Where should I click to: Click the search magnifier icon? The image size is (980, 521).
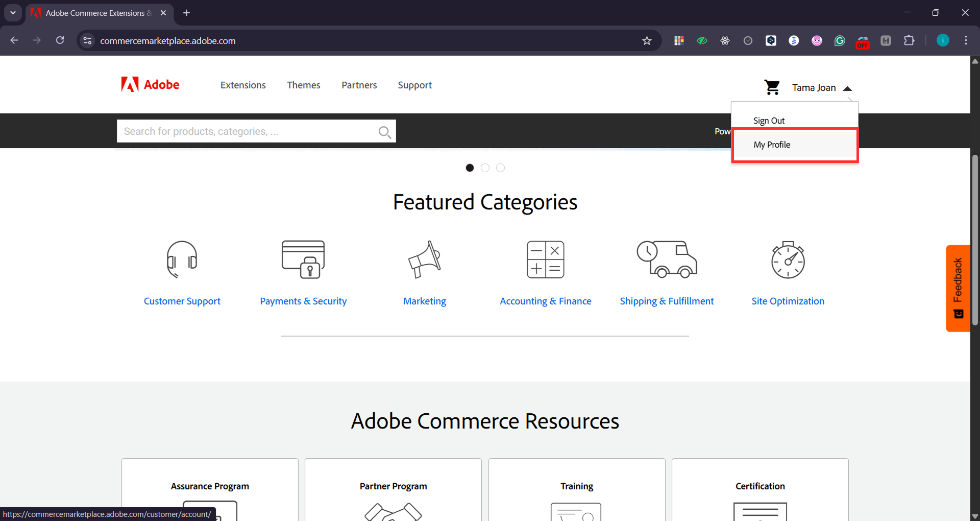click(385, 132)
